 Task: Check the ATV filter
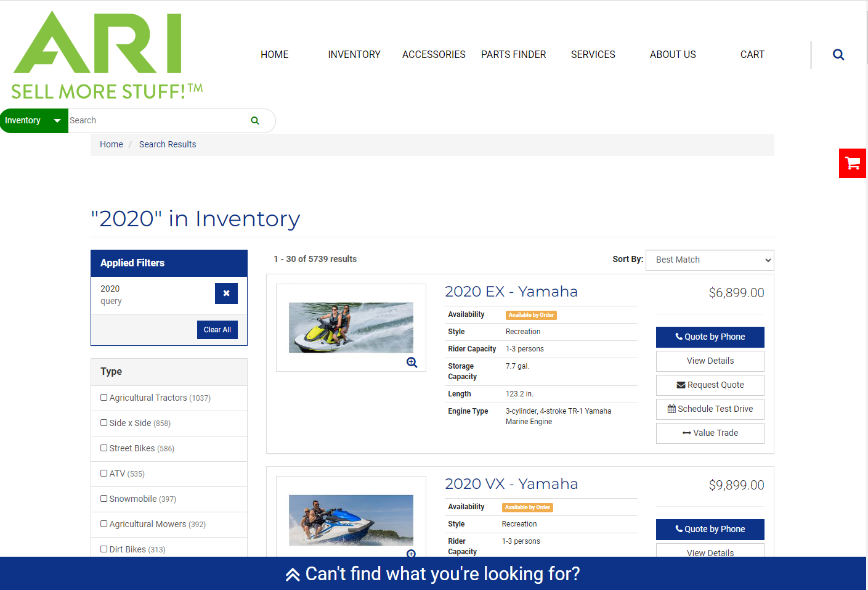click(x=103, y=473)
